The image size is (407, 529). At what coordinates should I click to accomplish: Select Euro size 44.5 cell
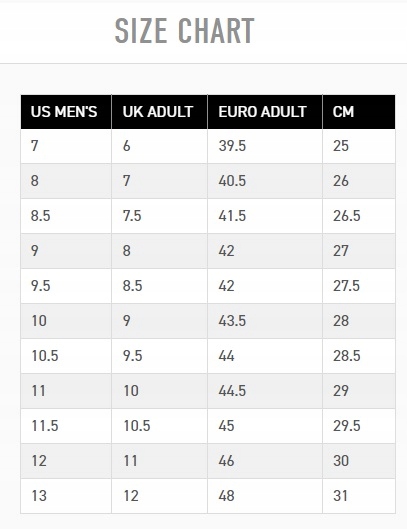265,391
